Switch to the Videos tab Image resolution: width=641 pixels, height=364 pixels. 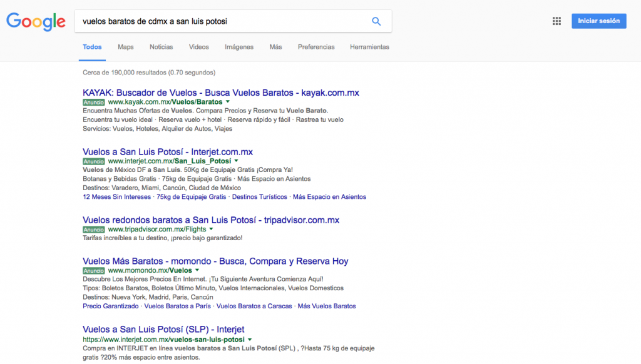pyautogui.click(x=198, y=47)
